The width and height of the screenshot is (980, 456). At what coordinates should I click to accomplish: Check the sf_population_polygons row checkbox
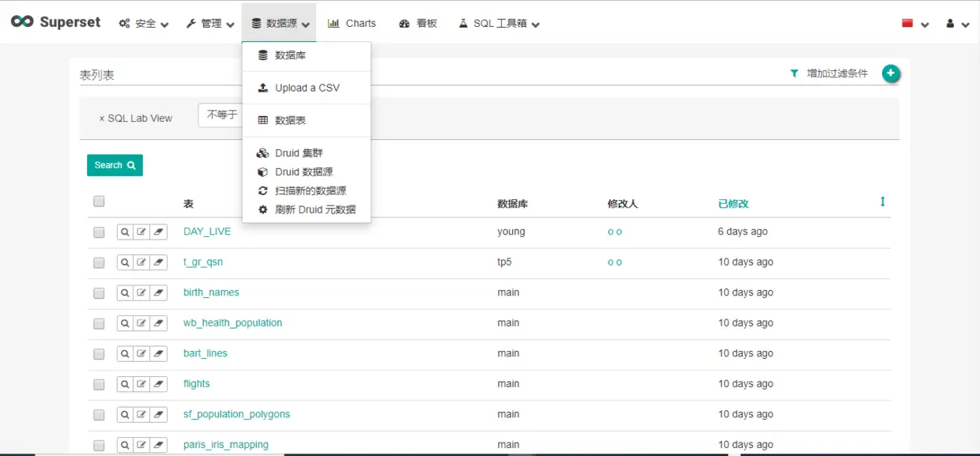point(99,415)
